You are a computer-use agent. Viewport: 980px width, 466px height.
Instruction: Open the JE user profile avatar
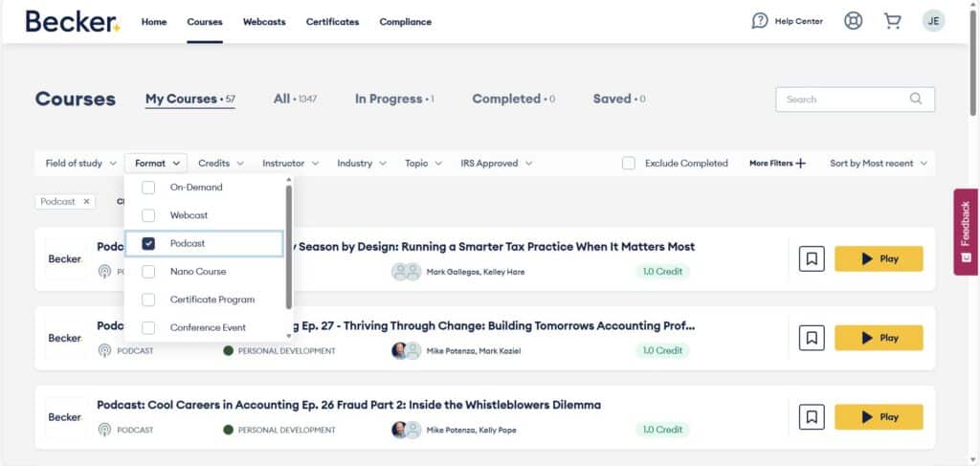(x=933, y=21)
